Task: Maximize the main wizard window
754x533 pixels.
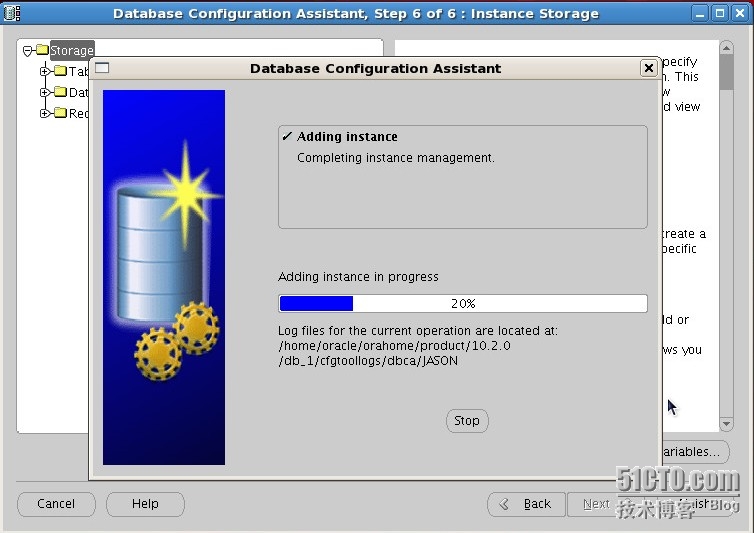Action: point(720,13)
